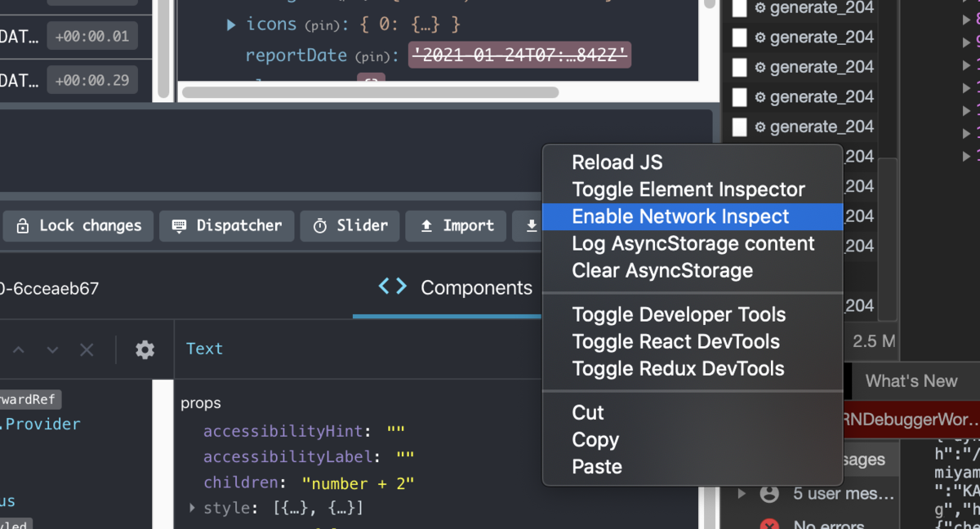Click the user icon beside 5 user messages
Image resolution: width=980 pixels, height=529 pixels.
click(768, 494)
